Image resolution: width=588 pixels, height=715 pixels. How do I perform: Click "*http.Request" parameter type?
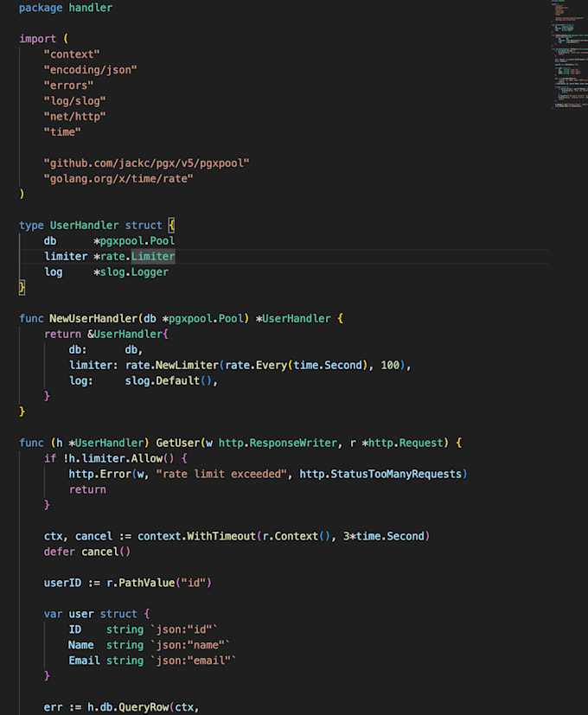pos(402,443)
